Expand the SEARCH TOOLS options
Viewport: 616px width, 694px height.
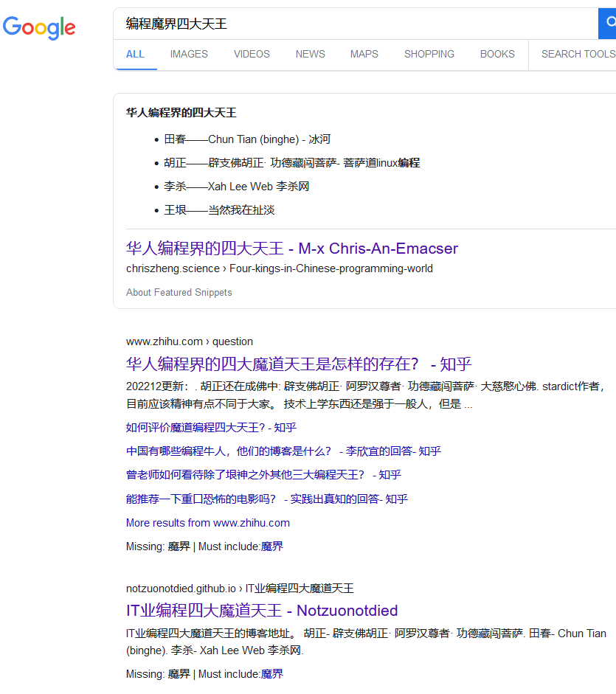coord(578,54)
